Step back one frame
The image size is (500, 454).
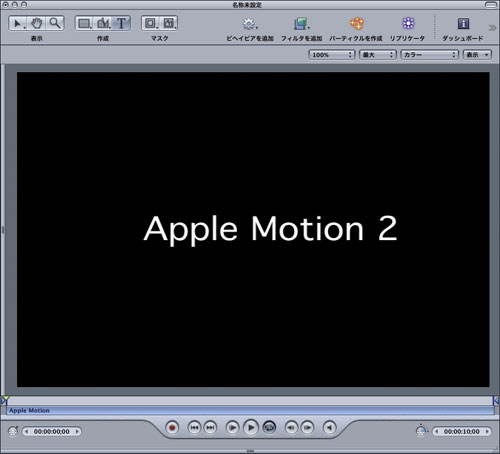click(291, 428)
